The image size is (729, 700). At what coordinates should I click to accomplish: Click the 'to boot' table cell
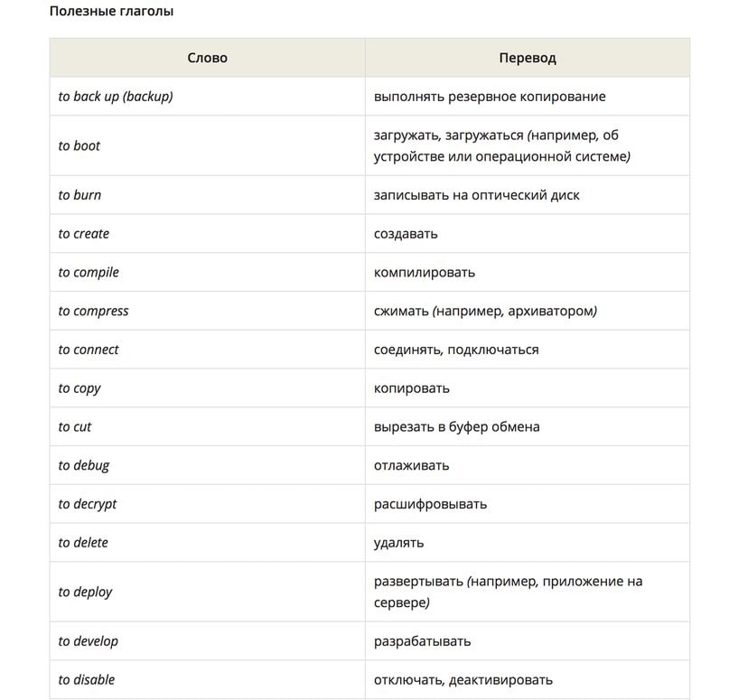tap(208, 145)
